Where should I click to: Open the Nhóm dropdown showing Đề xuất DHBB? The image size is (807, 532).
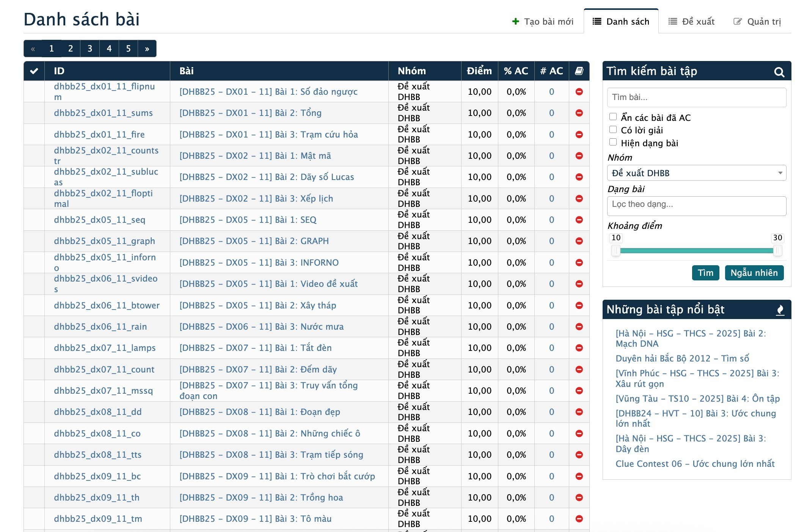click(696, 173)
